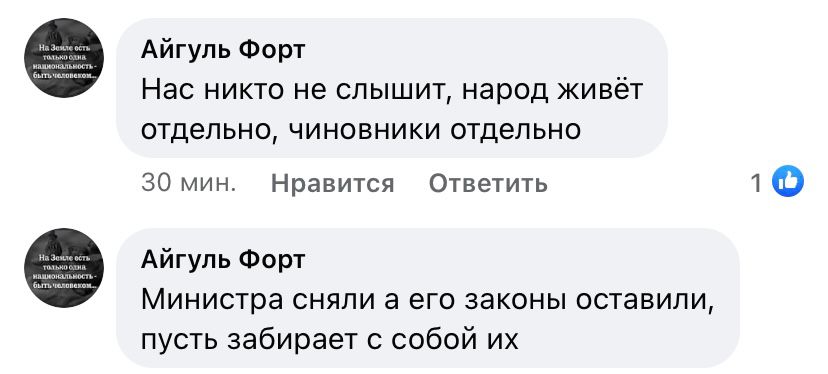Click the word "оставили" in the bottom comment
Screen dimensions: 828x374
645,302
